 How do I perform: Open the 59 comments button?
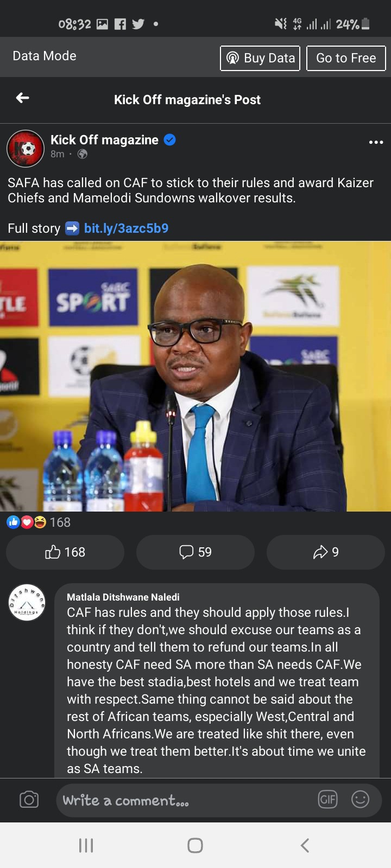(x=195, y=552)
